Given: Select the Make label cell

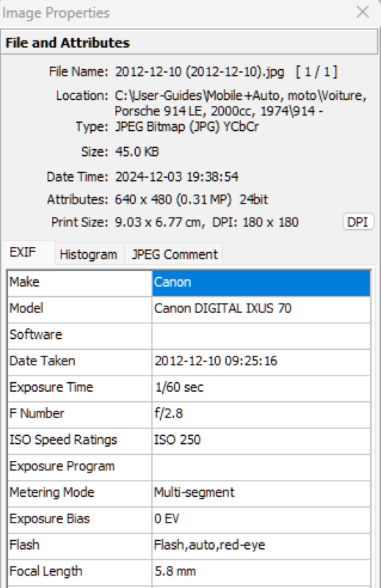Looking at the screenshot, I should [80, 284].
